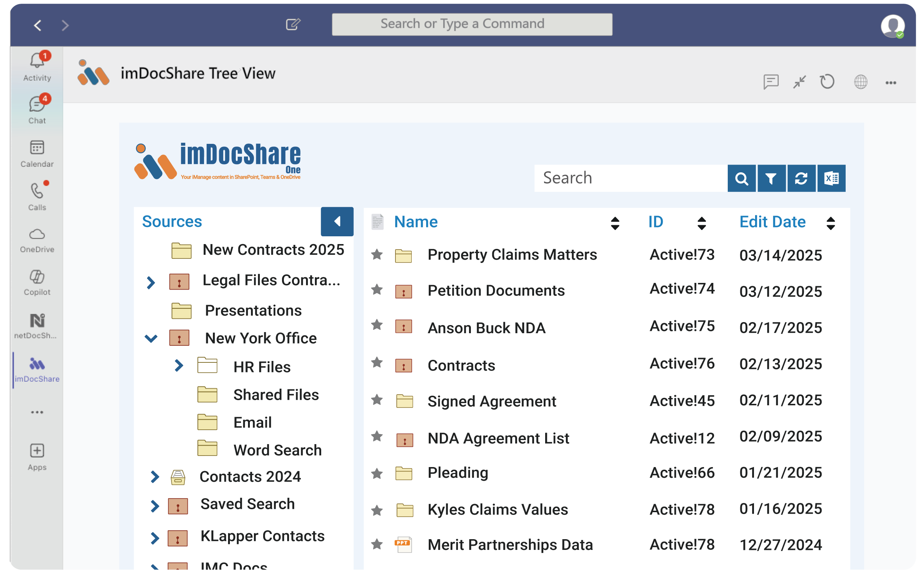Click the new message compose icon
Image resolution: width=924 pixels, height=578 pixels.
point(293,24)
